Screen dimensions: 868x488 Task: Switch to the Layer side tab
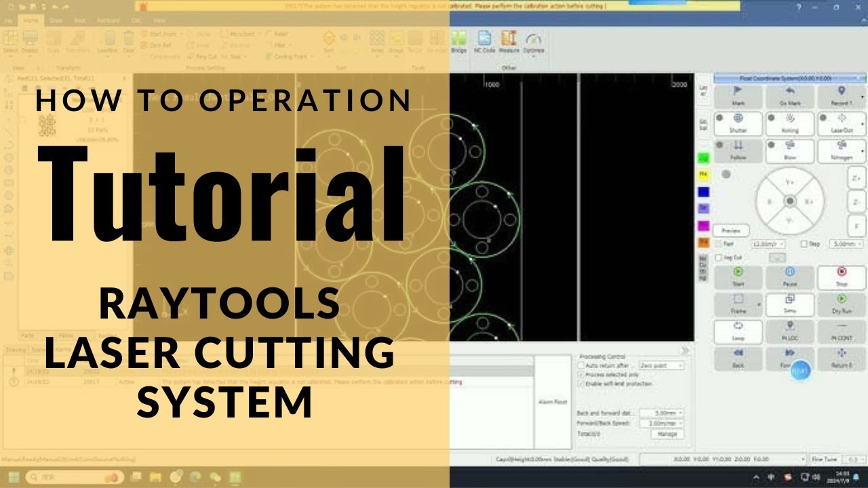(703, 90)
